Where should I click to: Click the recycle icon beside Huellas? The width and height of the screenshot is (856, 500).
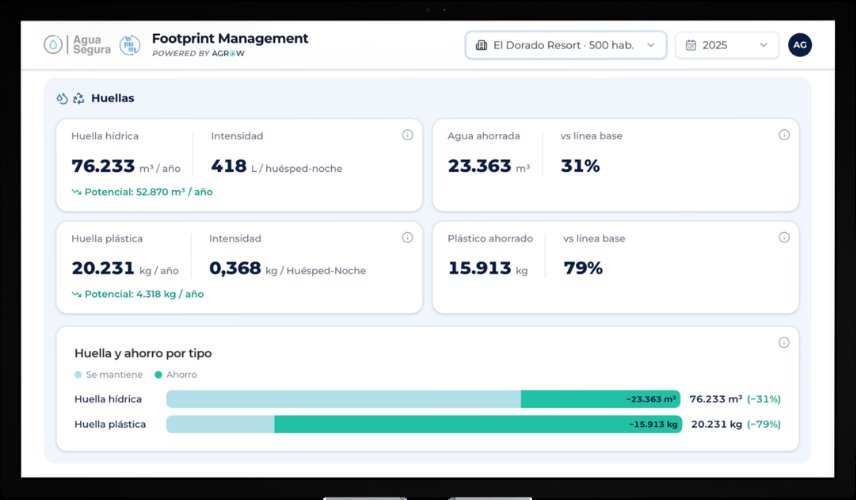[x=79, y=98]
